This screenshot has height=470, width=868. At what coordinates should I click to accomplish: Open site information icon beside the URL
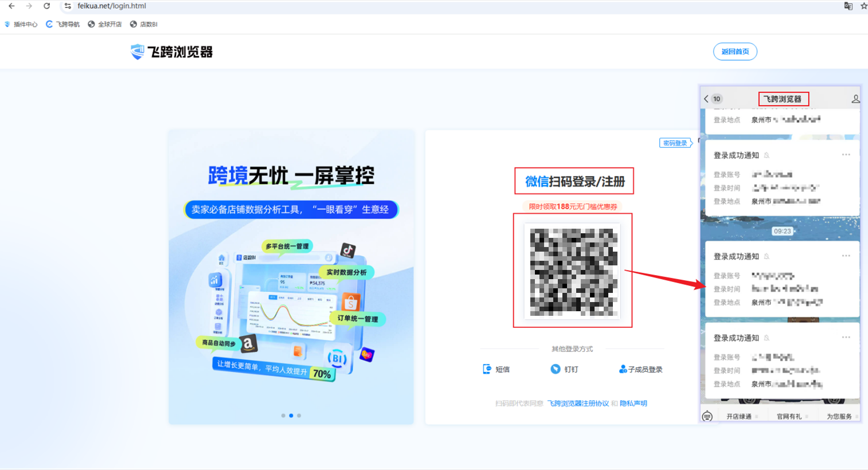pos(68,6)
